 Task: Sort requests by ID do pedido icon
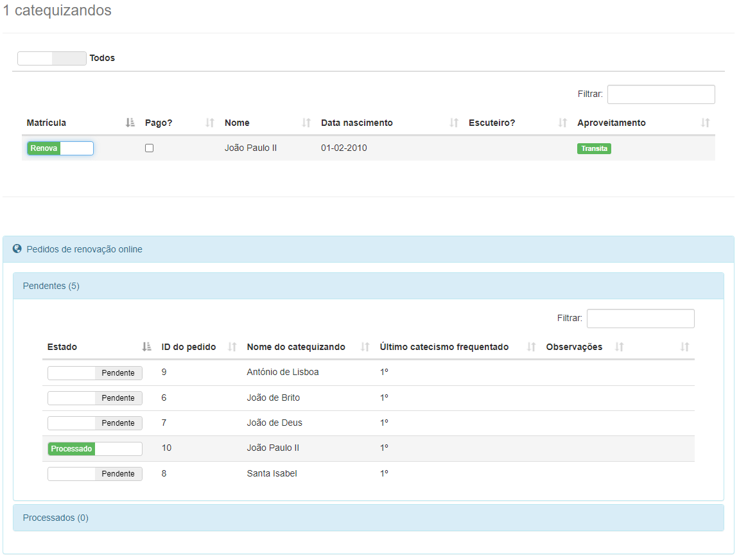point(232,347)
